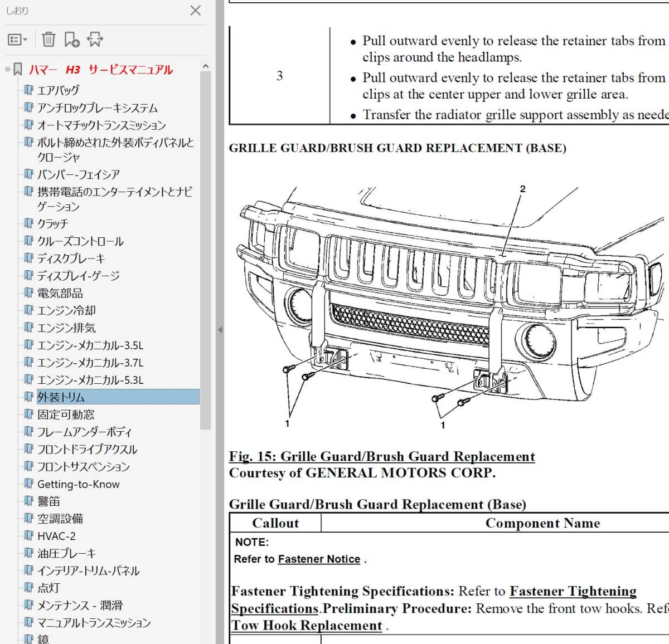Viewport: 669px width, 644px height.
Task: Open the bookmark options dropdown menu
Action: 17,40
